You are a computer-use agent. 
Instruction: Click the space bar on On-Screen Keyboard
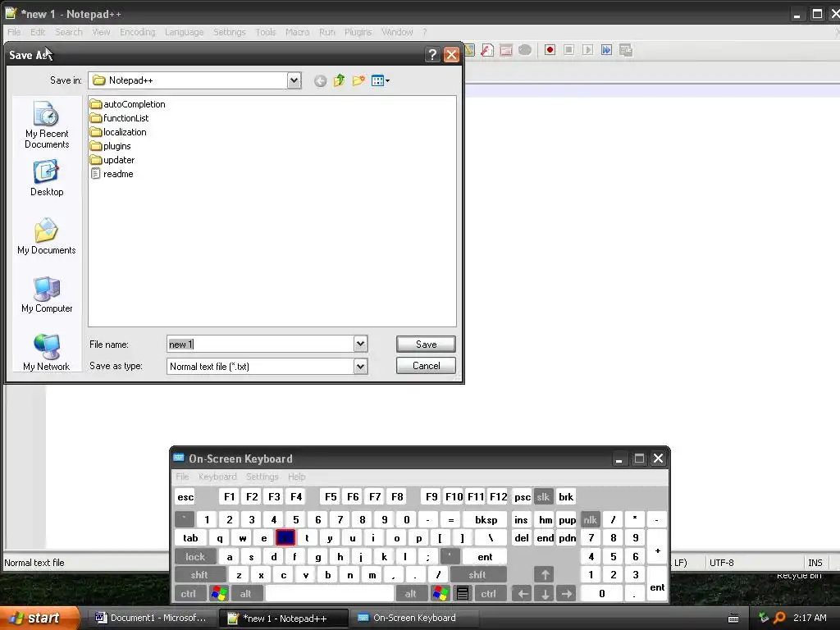(x=330, y=594)
